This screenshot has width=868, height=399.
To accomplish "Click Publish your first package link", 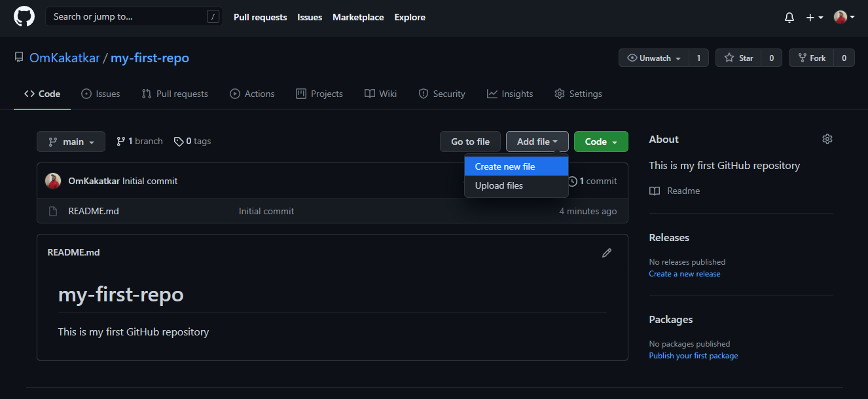I will coord(693,356).
